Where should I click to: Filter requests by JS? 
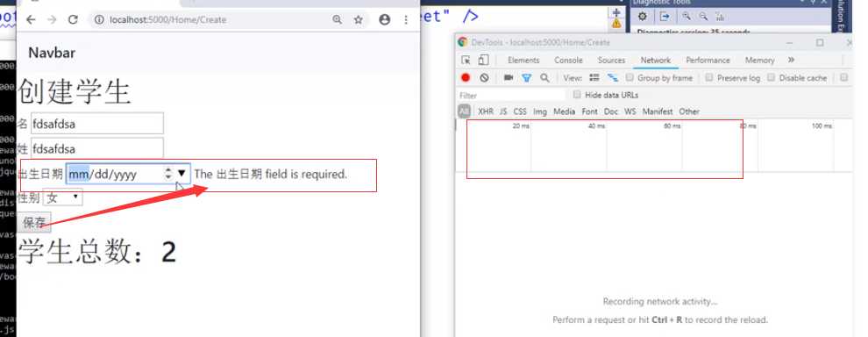(503, 111)
